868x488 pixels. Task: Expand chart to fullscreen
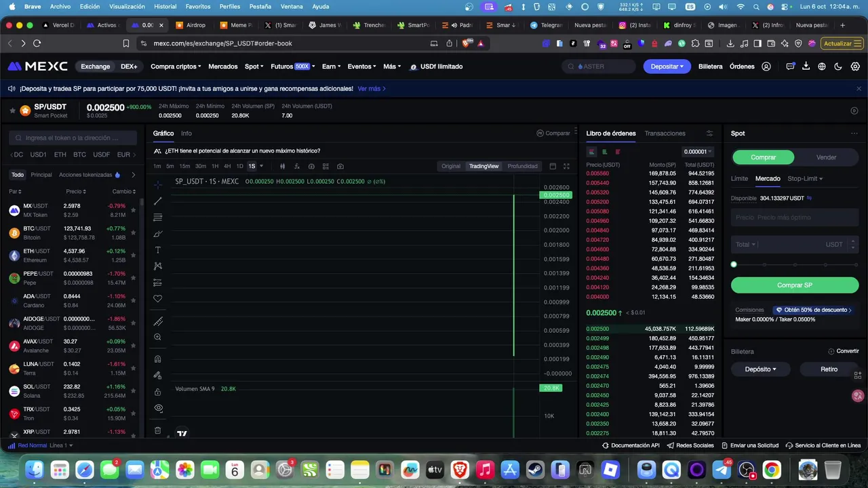[x=567, y=166]
